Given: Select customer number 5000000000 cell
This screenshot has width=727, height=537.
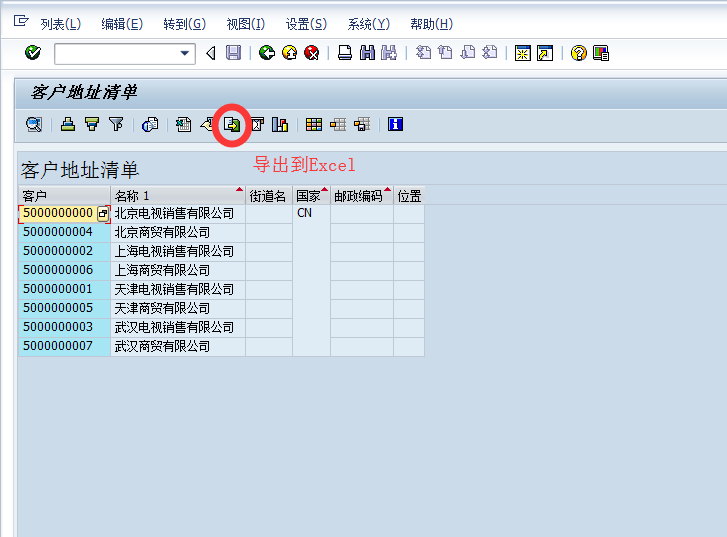Looking at the screenshot, I should [x=58, y=213].
